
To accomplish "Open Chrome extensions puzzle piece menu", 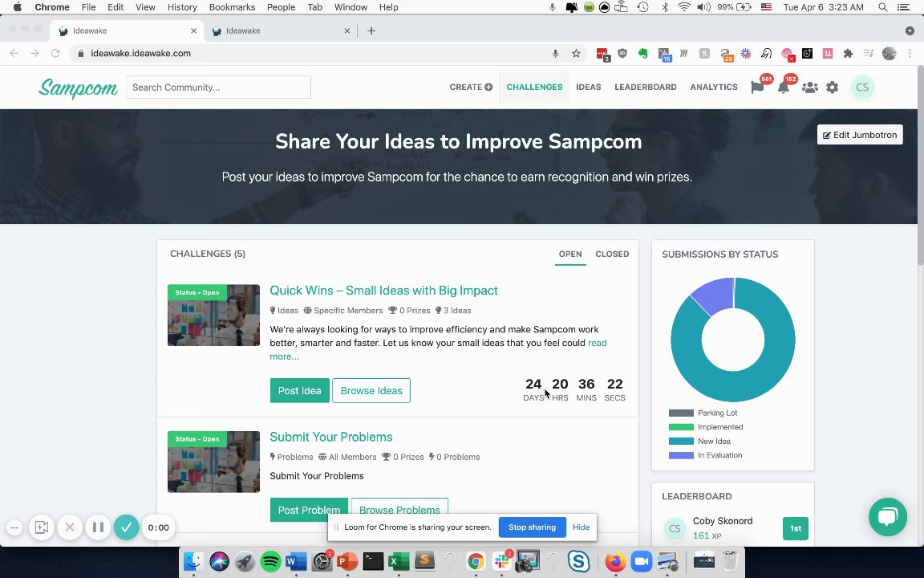I will tap(848, 54).
